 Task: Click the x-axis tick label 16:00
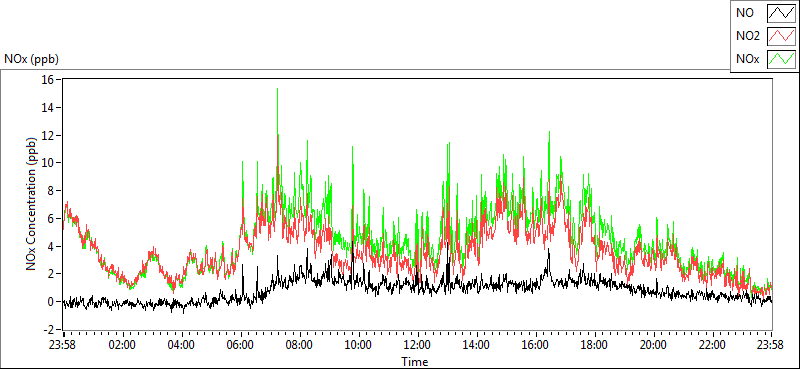coord(536,345)
